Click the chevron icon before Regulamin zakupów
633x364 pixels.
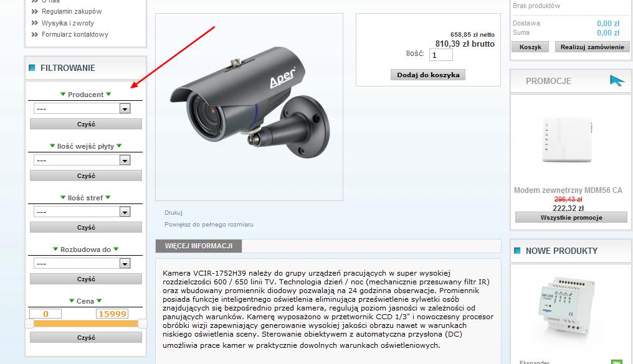pyautogui.click(x=34, y=11)
